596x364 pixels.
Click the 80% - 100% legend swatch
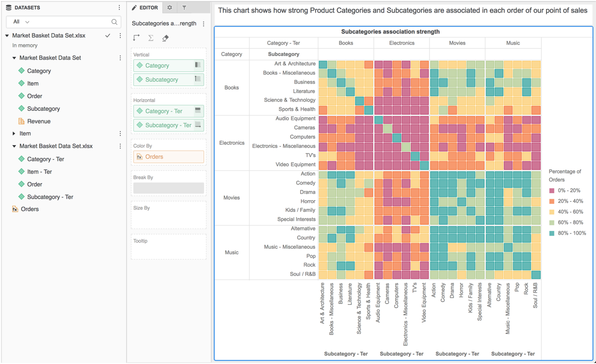[552, 233]
